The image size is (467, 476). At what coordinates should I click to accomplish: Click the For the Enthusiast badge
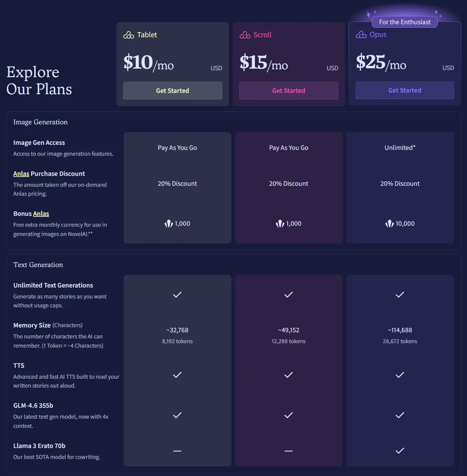[x=405, y=22]
